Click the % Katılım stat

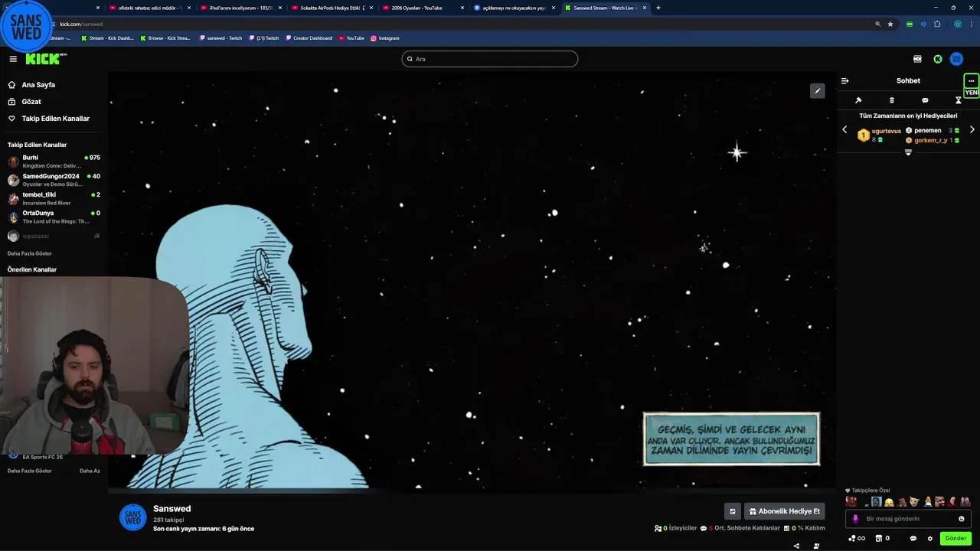[804, 528]
